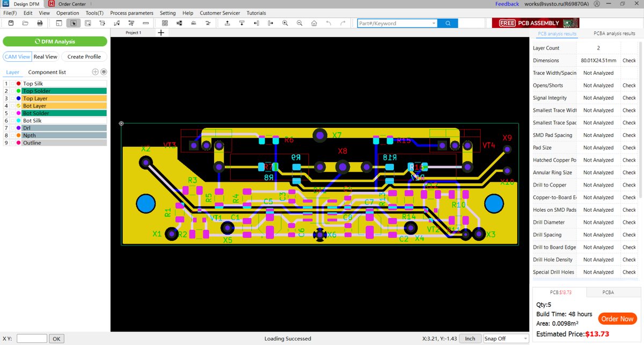
Task: Click the Top Layer blue color swatch
Action: click(18, 99)
